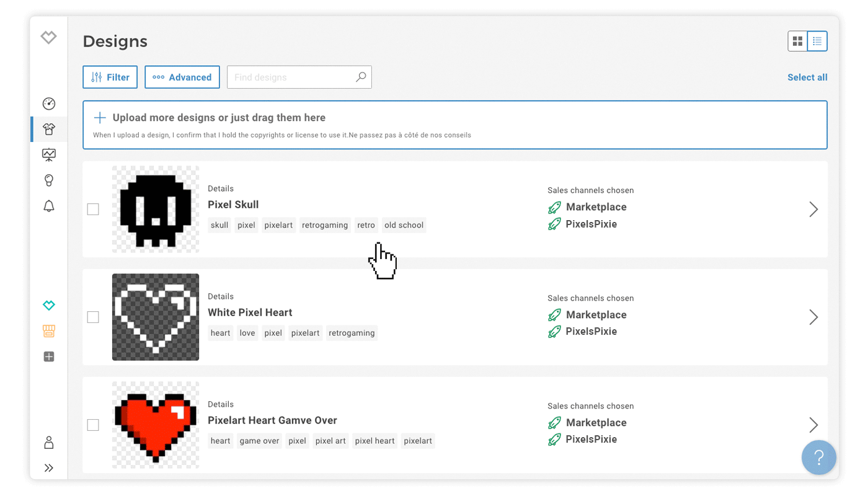Expand the sidebar with double chevron icon
This screenshot has width=868, height=496.
[x=49, y=468]
